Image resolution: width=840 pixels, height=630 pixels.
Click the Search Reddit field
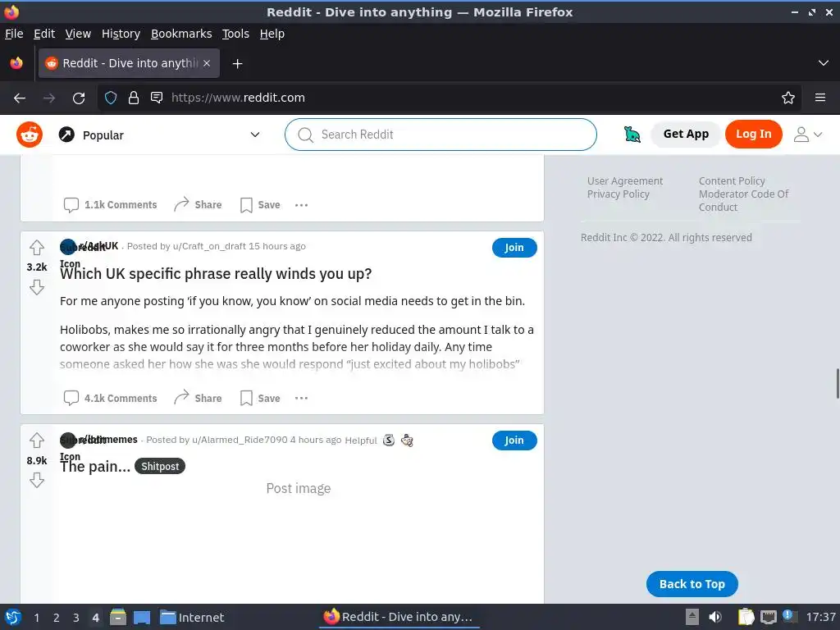(441, 135)
